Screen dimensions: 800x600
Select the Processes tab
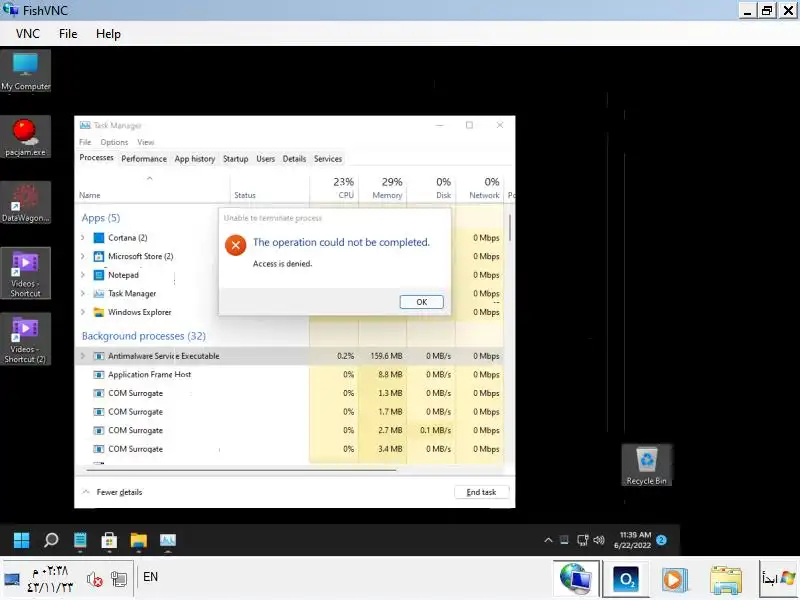coord(96,158)
